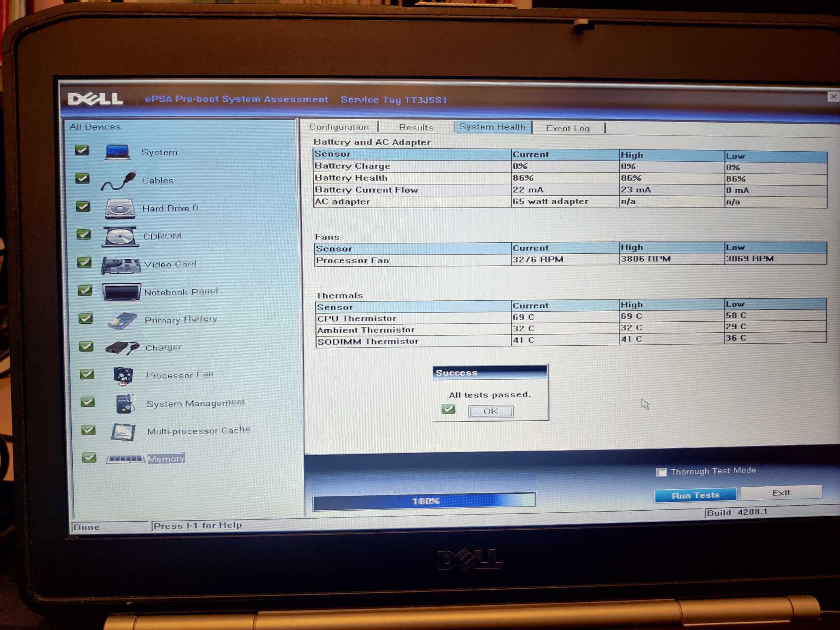This screenshot has height=630, width=840.
Task: Select the Processor Fan icon
Action: [123, 375]
